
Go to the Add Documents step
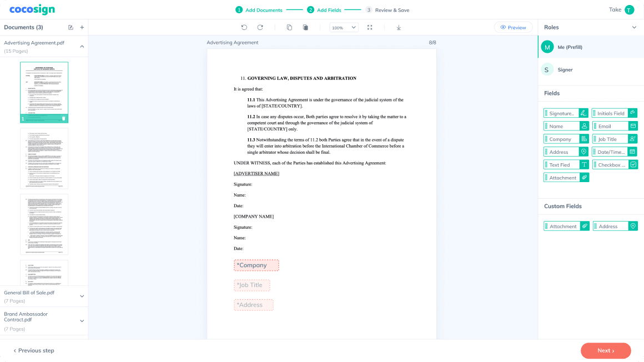tap(259, 10)
